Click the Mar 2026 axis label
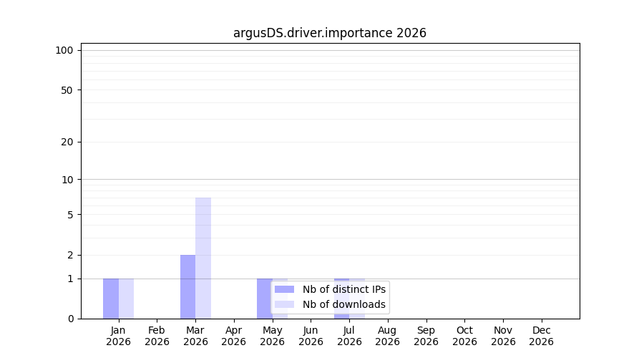The image size is (644, 358). [x=195, y=337]
